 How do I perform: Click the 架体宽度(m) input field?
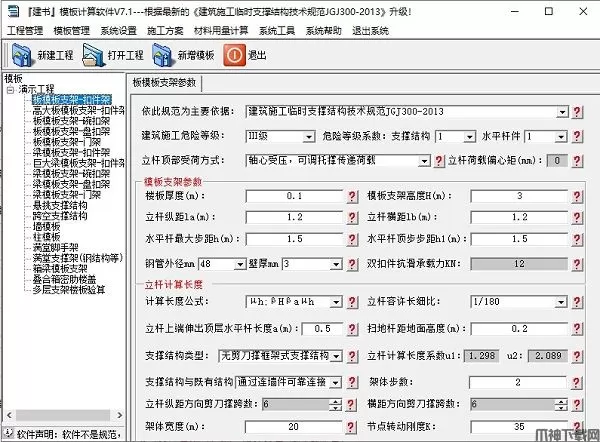pyautogui.click(x=293, y=427)
